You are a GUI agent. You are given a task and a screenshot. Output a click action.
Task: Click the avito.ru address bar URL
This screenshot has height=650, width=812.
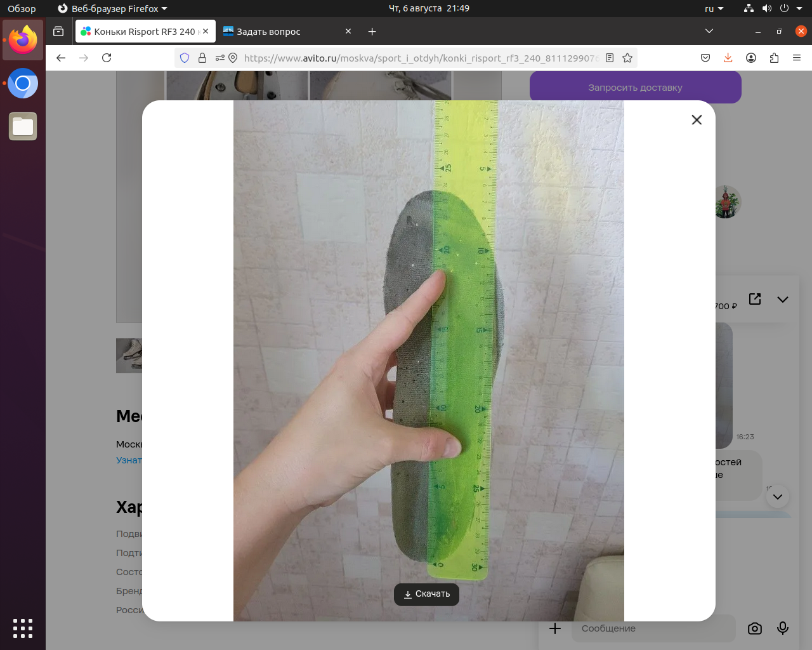[421, 58]
